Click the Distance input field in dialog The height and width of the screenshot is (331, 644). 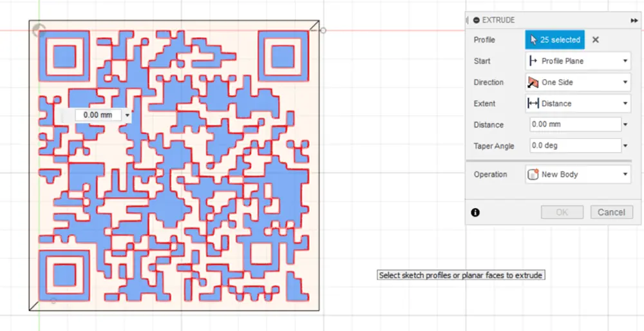tap(575, 124)
